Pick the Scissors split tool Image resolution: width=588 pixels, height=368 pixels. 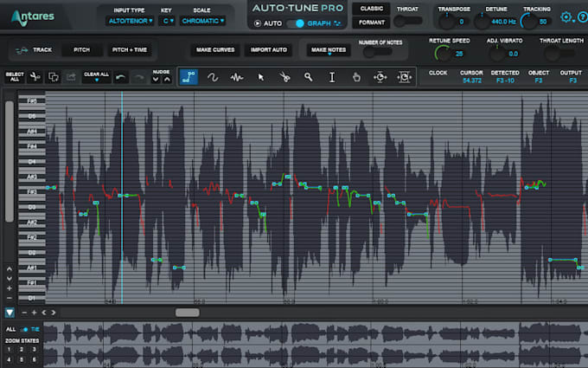coord(284,77)
